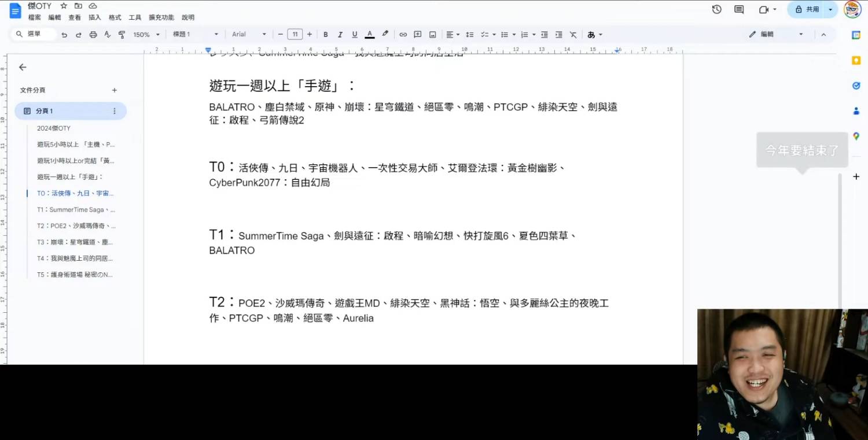Undo the last edit
The height and width of the screenshot is (440, 868).
[64, 34]
